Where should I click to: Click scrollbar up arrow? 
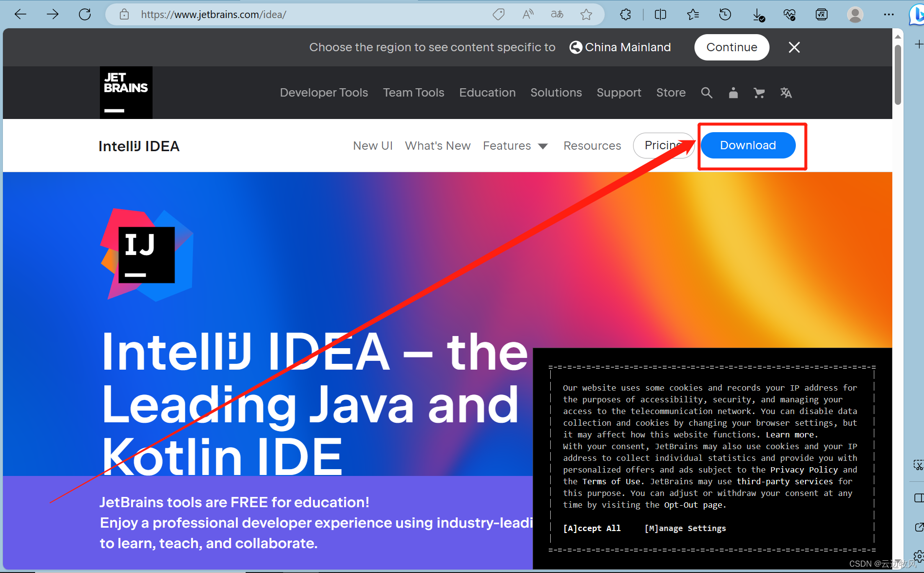[898, 37]
